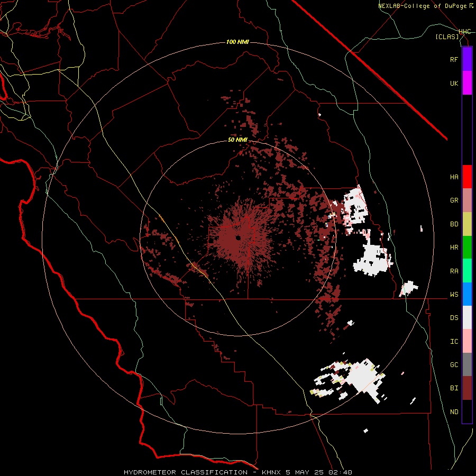The image size is (476, 476).
Task: Click the WS legend label
Action: coord(454,295)
